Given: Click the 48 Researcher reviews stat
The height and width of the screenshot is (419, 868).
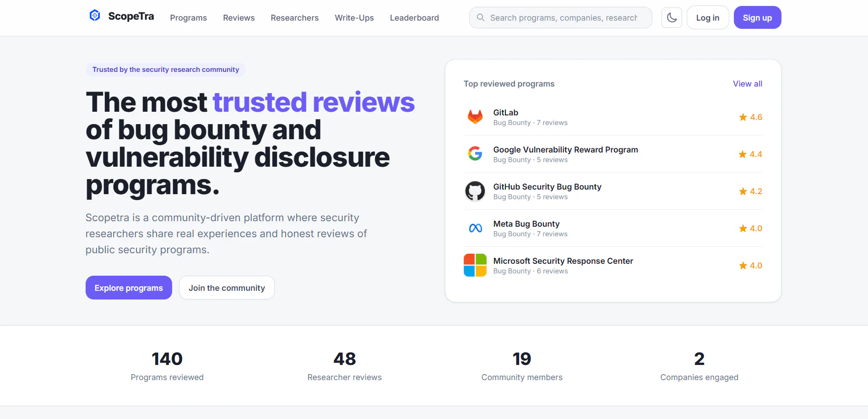Looking at the screenshot, I should coord(345,366).
